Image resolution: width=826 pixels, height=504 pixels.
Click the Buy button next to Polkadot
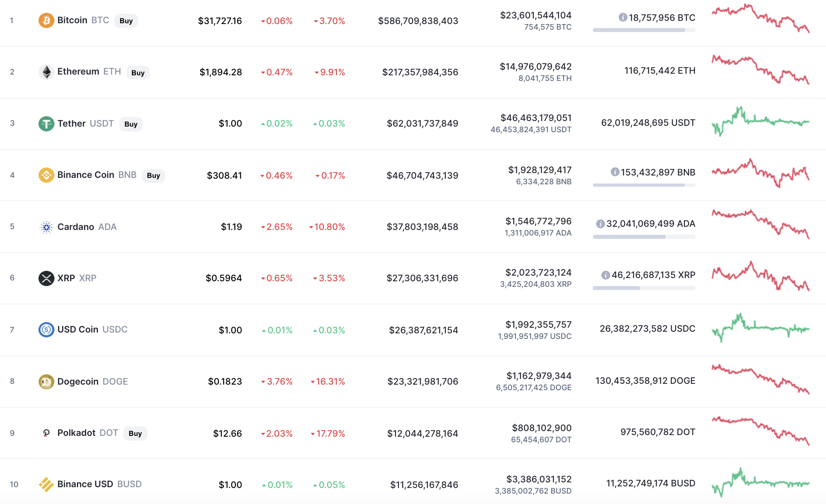135,433
